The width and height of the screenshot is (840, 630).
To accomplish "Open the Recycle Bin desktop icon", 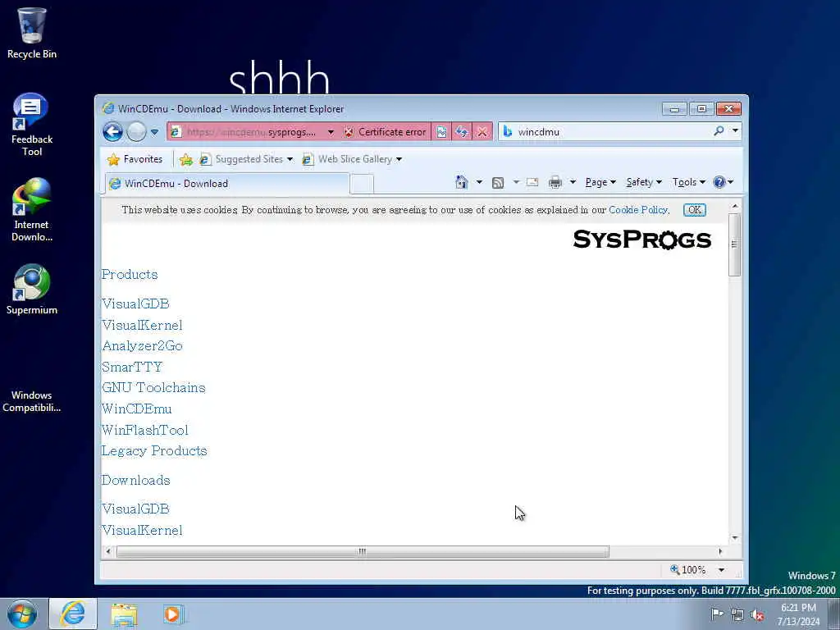I will (32, 33).
